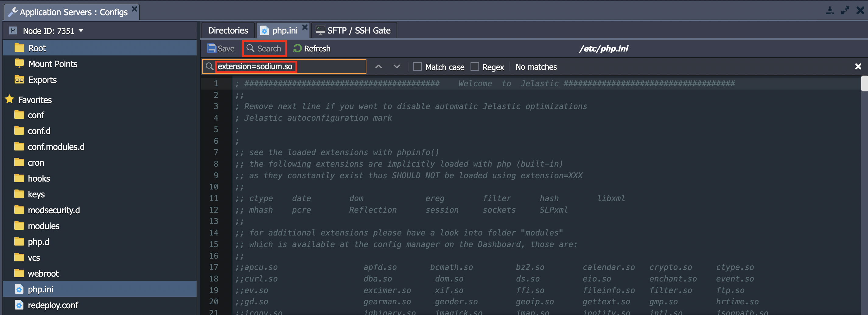Viewport: 868px width, 315px height.
Task: Enable the Regex checkbox
Action: [475, 66]
